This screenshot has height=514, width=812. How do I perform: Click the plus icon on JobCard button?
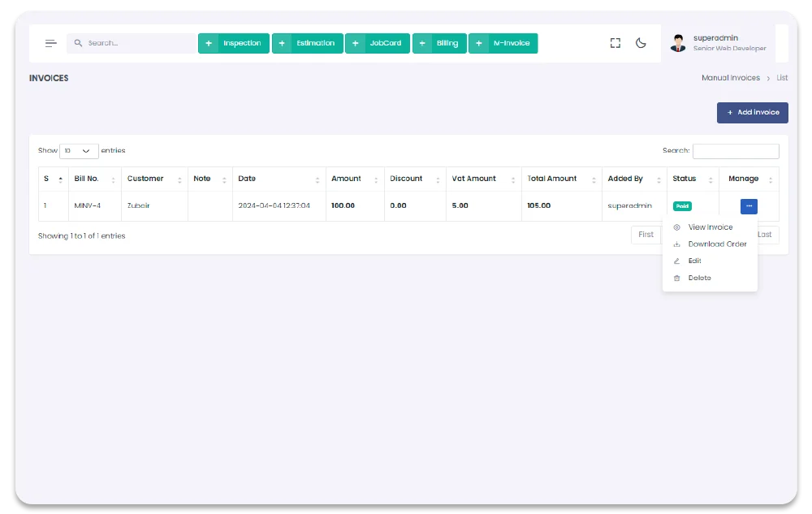tap(355, 43)
